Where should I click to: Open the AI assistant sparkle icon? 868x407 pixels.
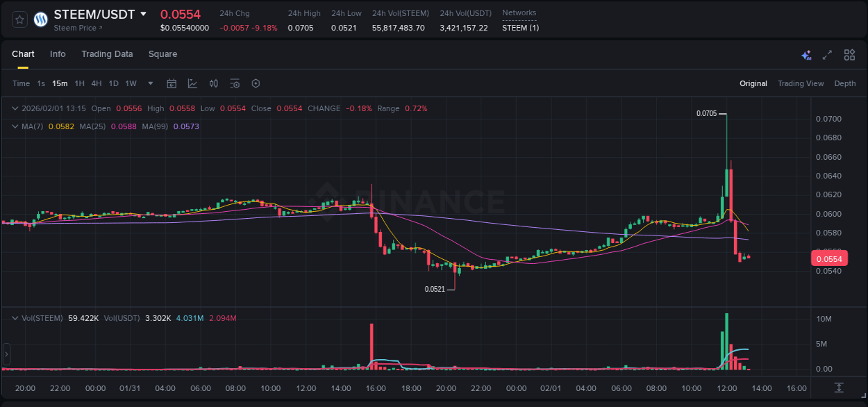(x=806, y=54)
